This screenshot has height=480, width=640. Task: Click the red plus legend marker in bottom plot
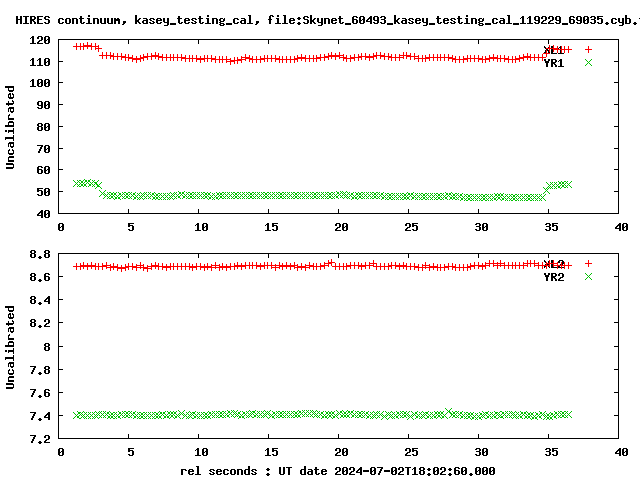point(588,264)
